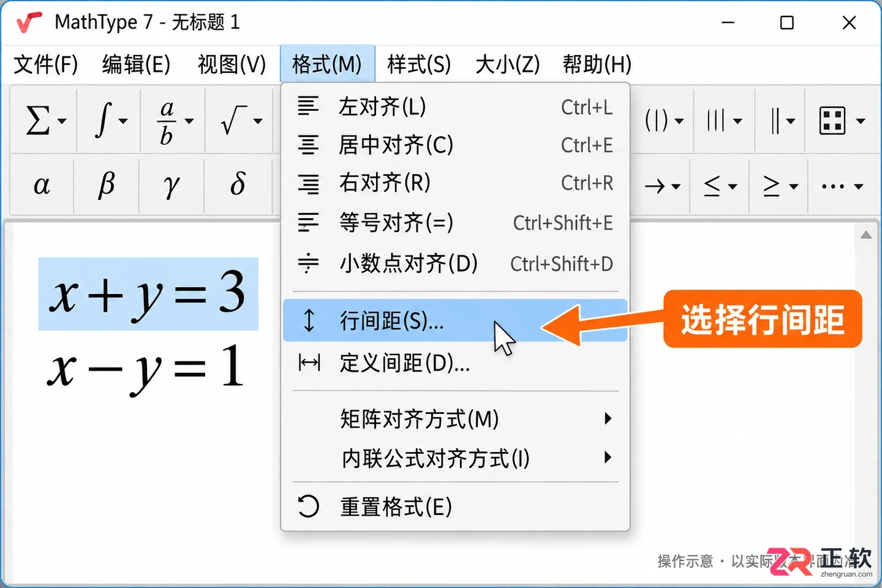Insert Greek letter alpha
This screenshot has width=882, height=588.
point(42,184)
